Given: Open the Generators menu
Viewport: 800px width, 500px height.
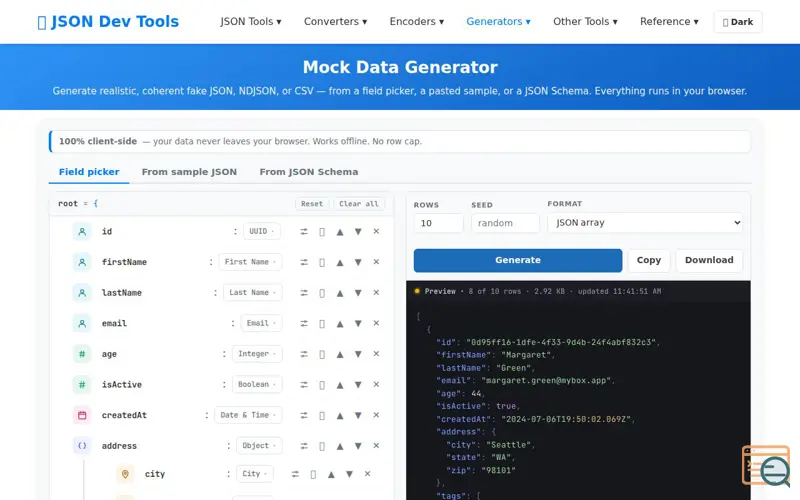Looking at the screenshot, I should [498, 22].
